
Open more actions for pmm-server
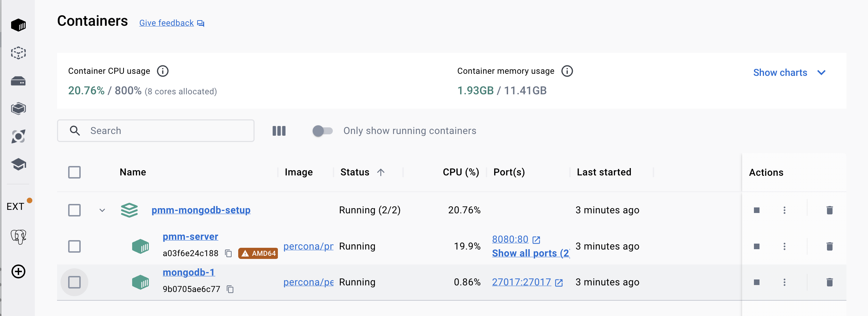coord(785,246)
